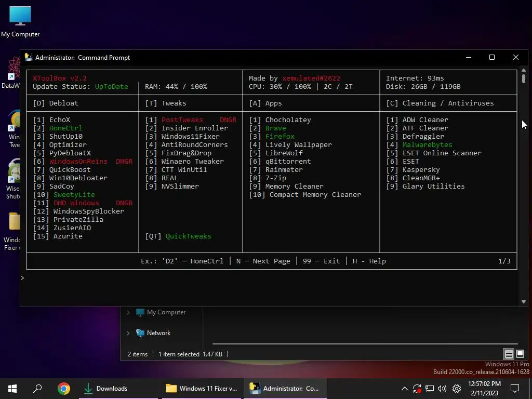Maximize the Command Prompt window
The height and width of the screenshot is (399, 532).
tap(492, 57)
